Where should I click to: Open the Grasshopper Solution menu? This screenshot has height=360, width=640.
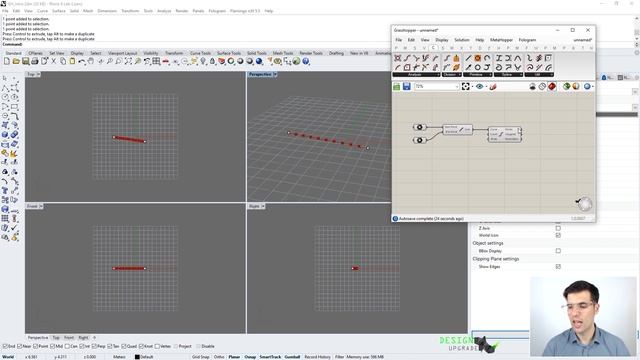462,40
